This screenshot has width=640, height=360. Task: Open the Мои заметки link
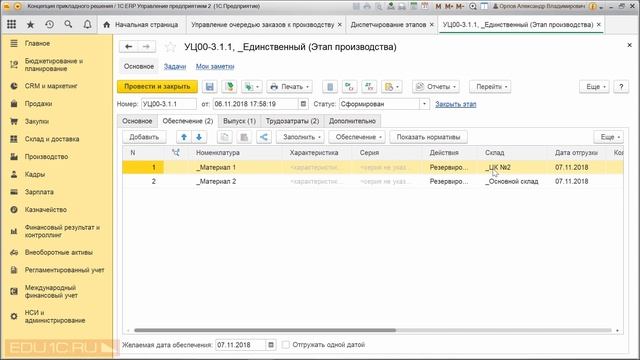[215, 67]
